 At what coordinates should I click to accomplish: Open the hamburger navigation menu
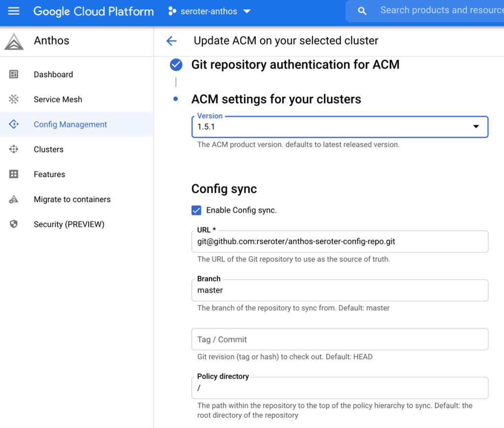[14, 11]
